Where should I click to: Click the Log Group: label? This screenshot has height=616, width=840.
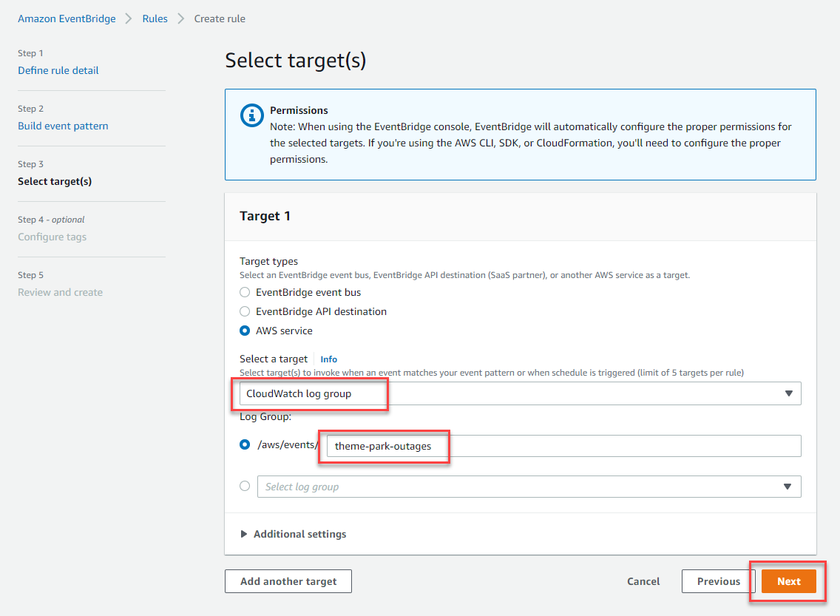pyautogui.click(x=265, y=417)
